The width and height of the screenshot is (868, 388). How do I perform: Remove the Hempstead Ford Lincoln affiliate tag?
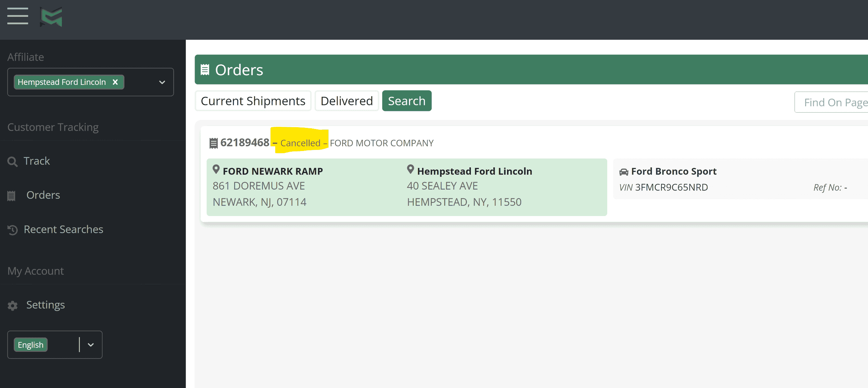pos(115,82)
